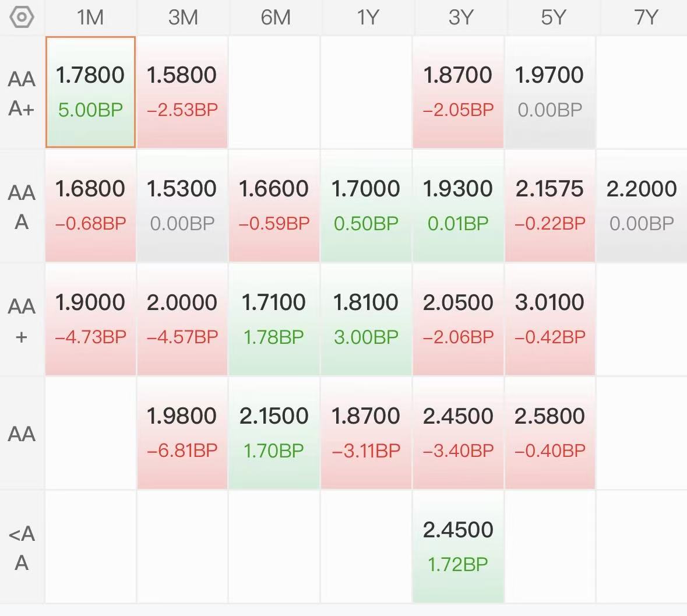Open AA 6M cell showing 2.1500
Screen dimensions: 687x616
tap(274, 433)
